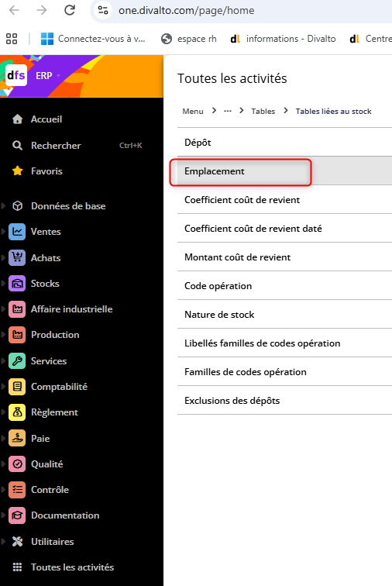This screenshot has height=586, width=392.
Task: Click the Accueil home icon
Action: (17, 119)
